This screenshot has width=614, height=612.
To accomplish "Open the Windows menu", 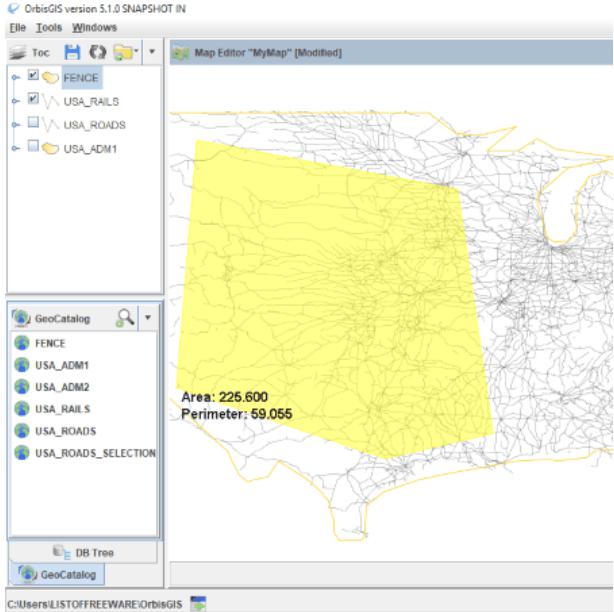I will (x=94, y=27).
